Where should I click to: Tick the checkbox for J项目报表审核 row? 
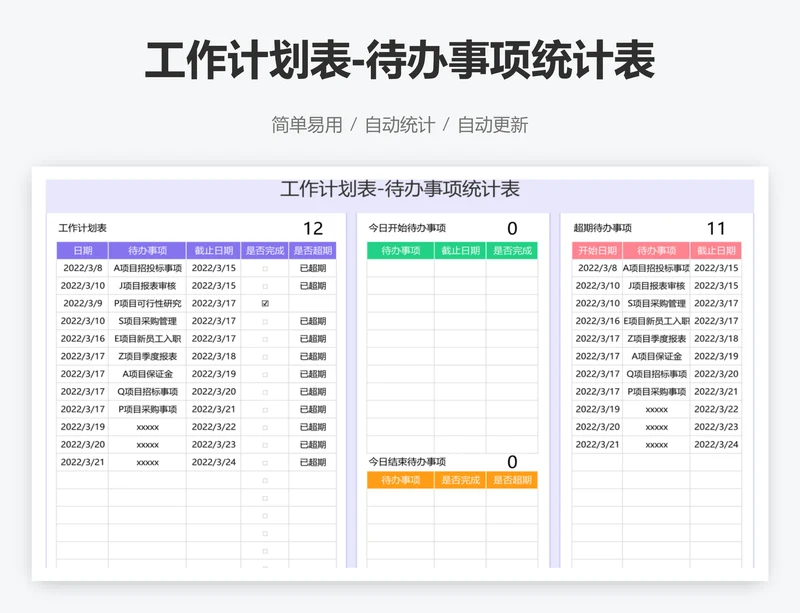tap(265, 286)
